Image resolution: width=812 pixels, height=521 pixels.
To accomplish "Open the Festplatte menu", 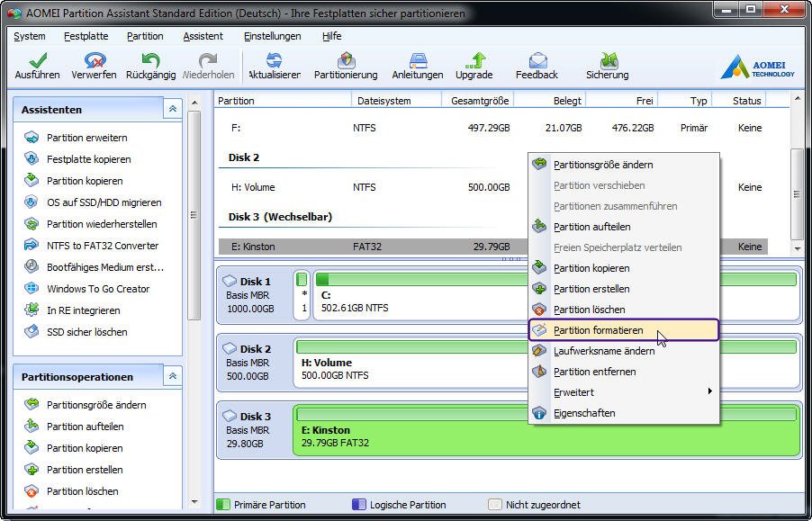I will [x=86, y=36].
